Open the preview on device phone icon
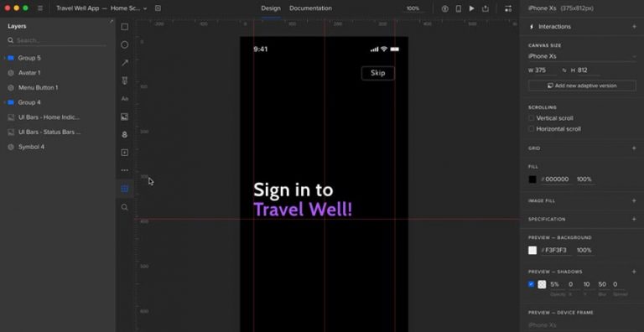The image size is (644, 332). point(459,8)
